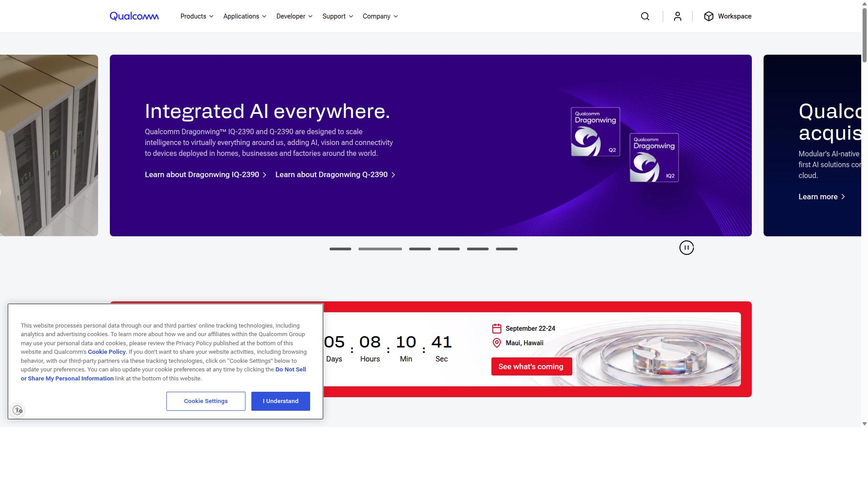This screenshot has height=488, width=868.
Task: Expand the Support menu
Action: coord(338,16)
